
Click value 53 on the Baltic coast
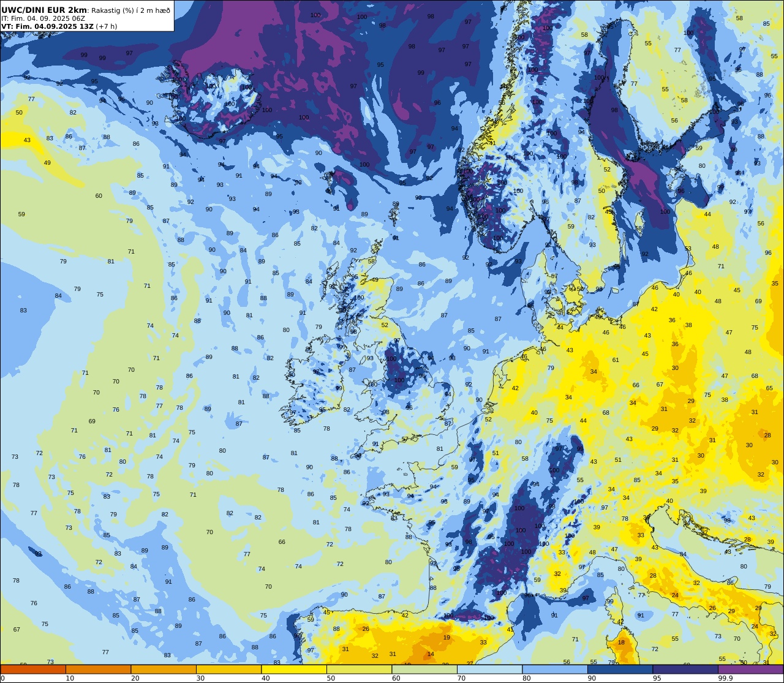point(688,249)
